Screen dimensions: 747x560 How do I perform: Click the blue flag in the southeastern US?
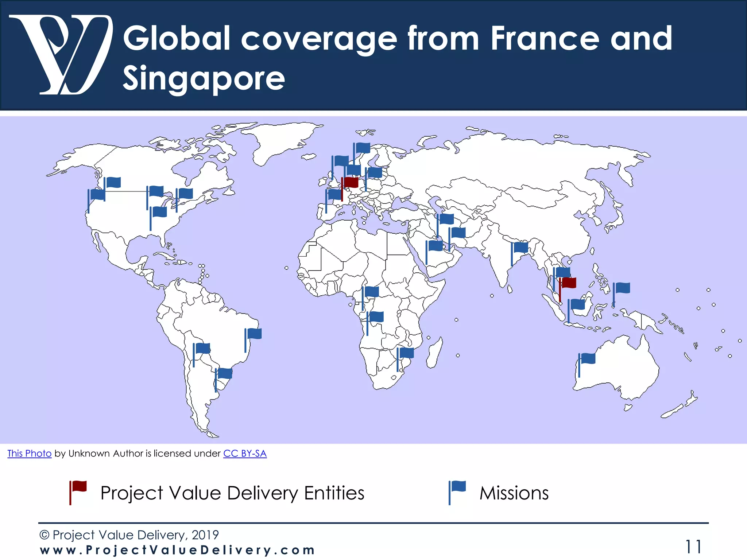[158, 218]
